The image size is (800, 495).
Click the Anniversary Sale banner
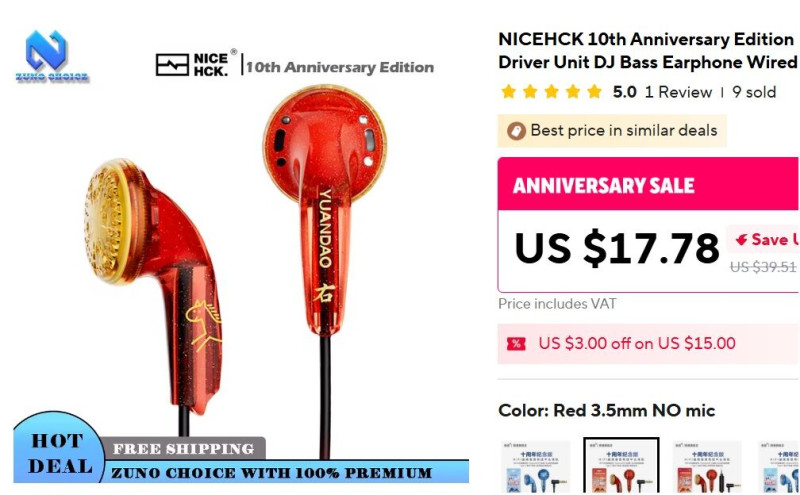pos(648,184)
